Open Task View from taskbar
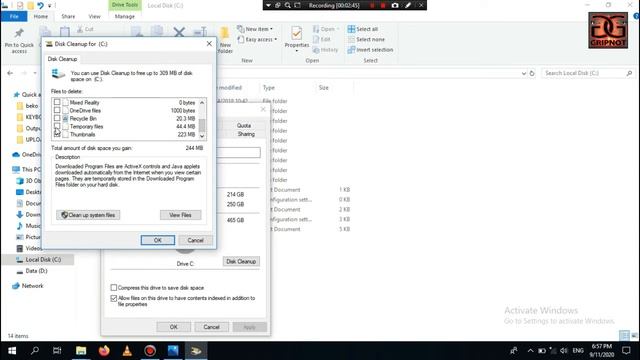Viewport: 640px width, 360px height. point(57,351)
